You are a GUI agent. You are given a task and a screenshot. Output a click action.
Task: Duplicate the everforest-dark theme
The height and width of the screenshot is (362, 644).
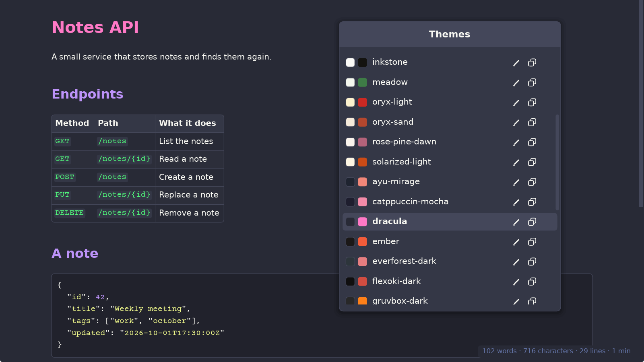click(x=532, y=261)
